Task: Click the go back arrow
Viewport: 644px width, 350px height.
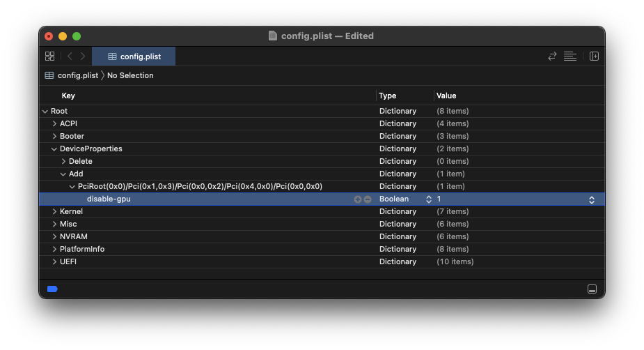Action: coord(70,56)
